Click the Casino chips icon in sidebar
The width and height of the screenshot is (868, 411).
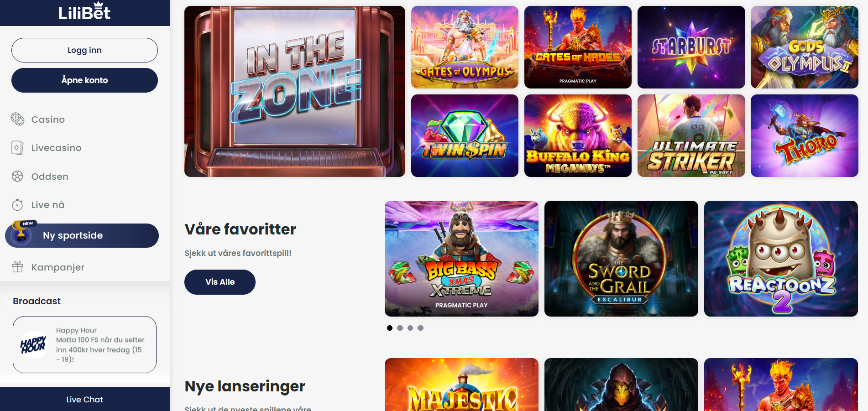pos(17,119)
